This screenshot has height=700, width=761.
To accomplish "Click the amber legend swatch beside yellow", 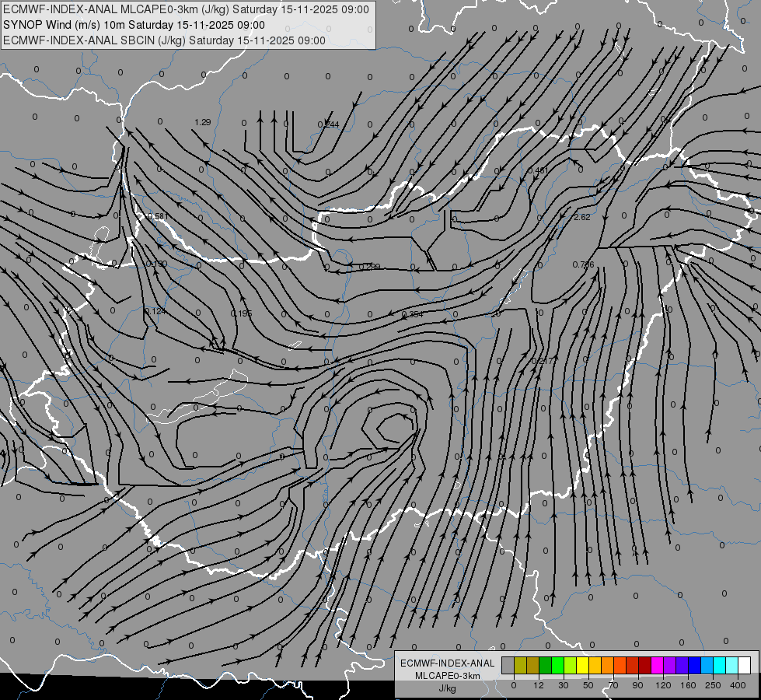I will pyautogui.click(x=595, y=665).
